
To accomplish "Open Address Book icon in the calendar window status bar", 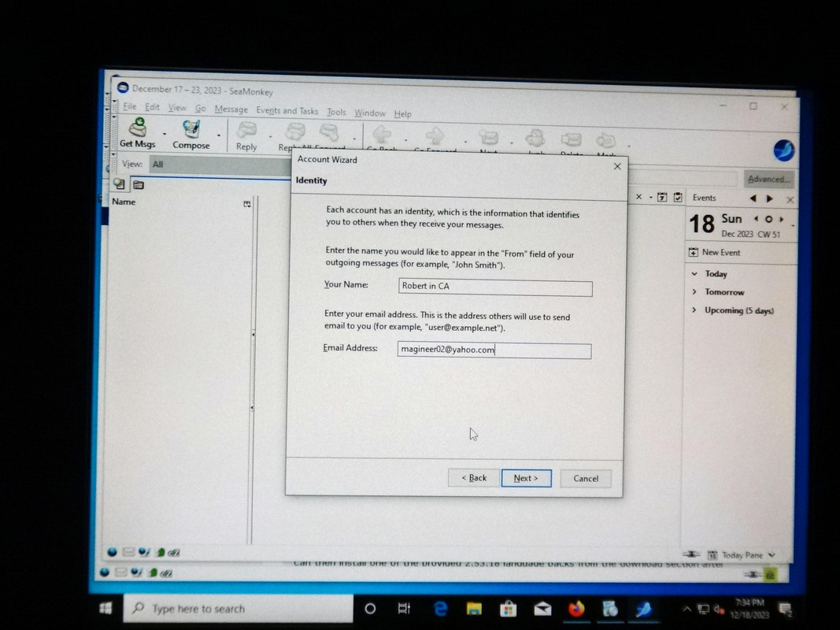I will [x=160, y=552].
